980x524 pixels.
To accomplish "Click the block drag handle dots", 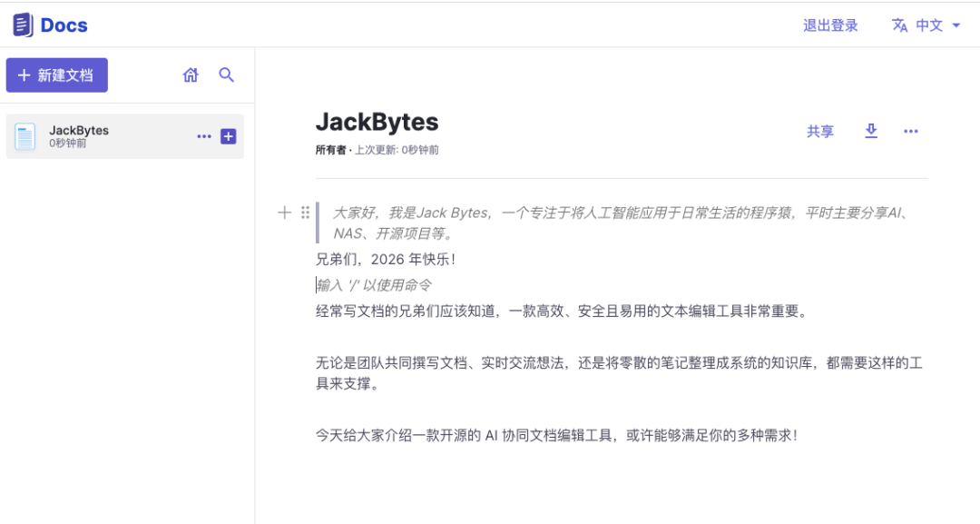I will click(305, 213).
